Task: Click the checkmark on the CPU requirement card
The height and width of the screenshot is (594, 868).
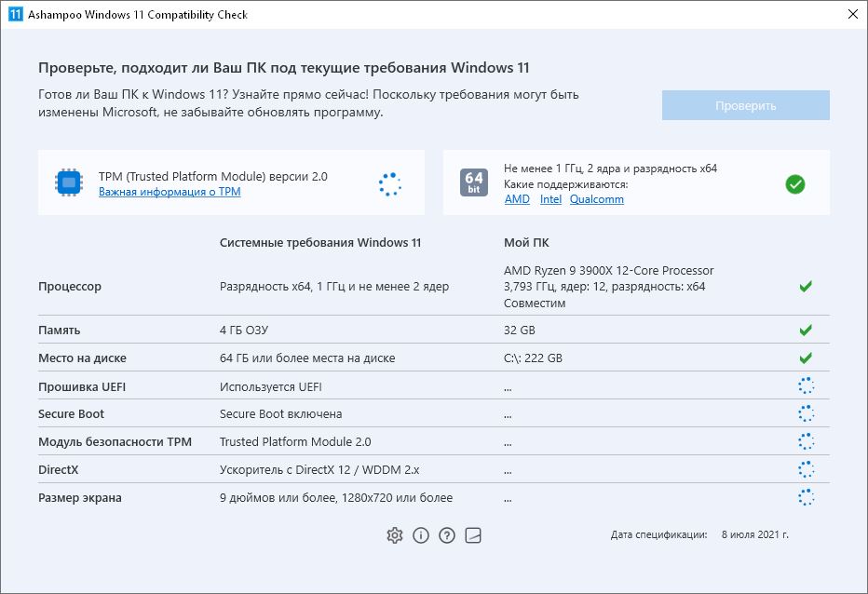Action: pyautogui.click(x=795, y=184)
